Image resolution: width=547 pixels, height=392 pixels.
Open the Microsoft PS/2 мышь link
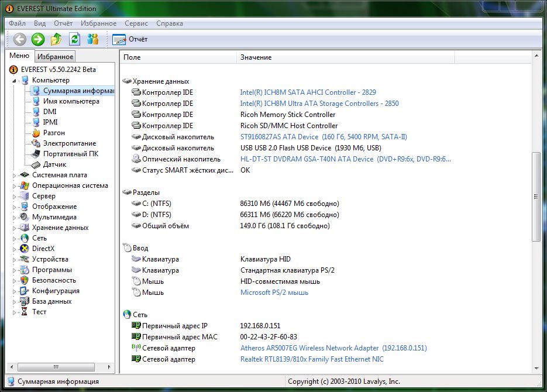point(274,293)
